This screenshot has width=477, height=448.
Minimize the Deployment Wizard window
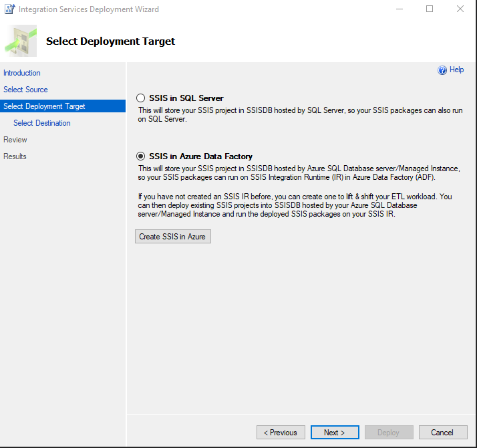click(x=400, y=9)
